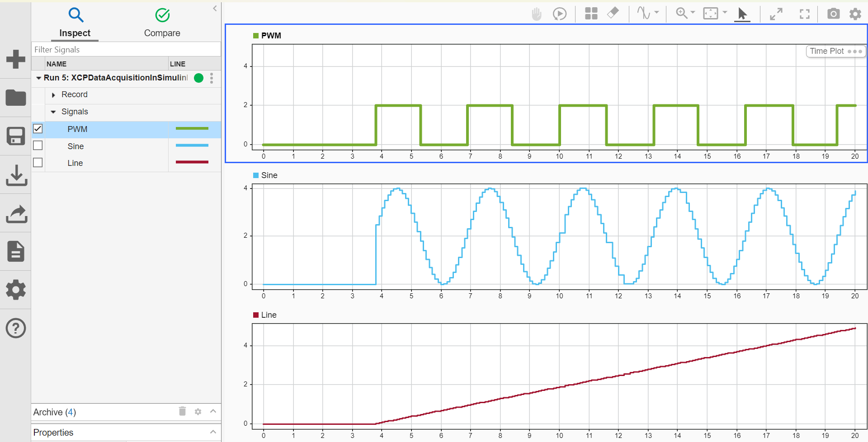Click the Sine line color swatch
Image resolution: width=868 pixels, height=442 pixels.
click(192, 146)
